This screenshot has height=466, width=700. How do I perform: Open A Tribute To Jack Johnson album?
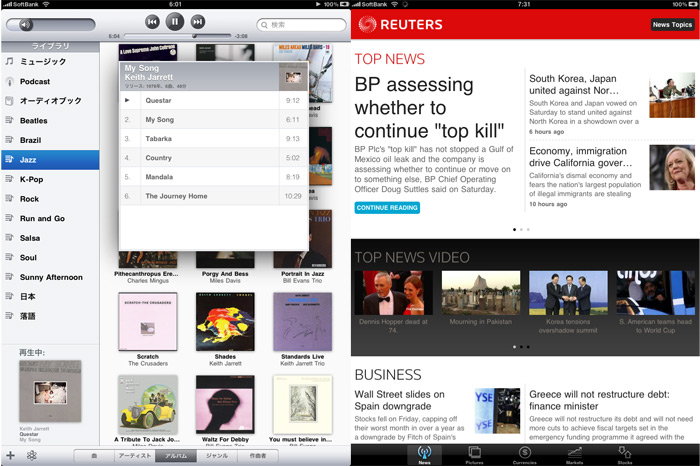coord(148,404)
